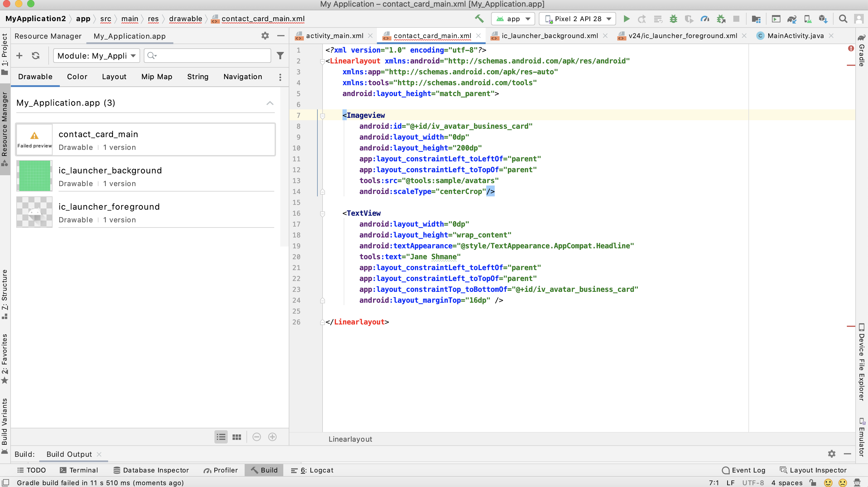Open the Pixel 2 API 28 device dropdown
This screenshot has width=868, height=487.
[577, 19]
